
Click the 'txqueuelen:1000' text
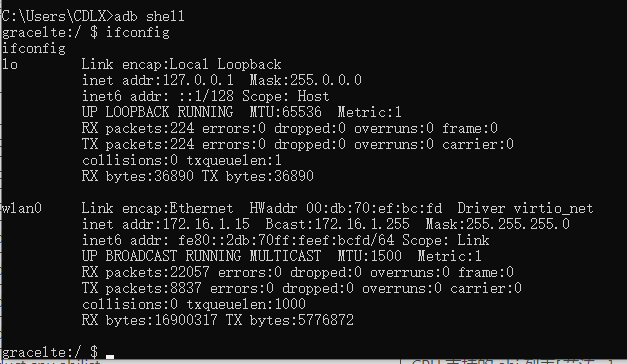pos(246,304)
